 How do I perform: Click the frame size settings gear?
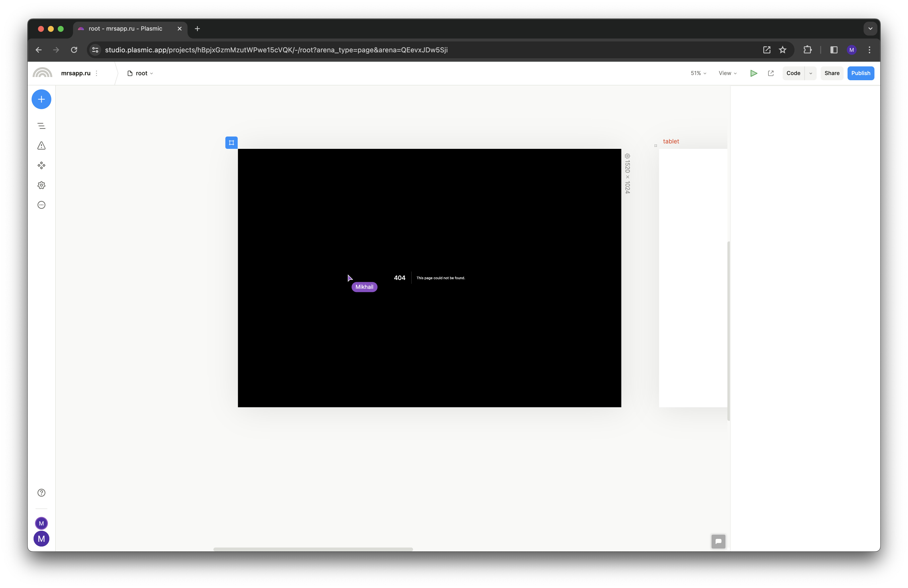tap(627, 156)
